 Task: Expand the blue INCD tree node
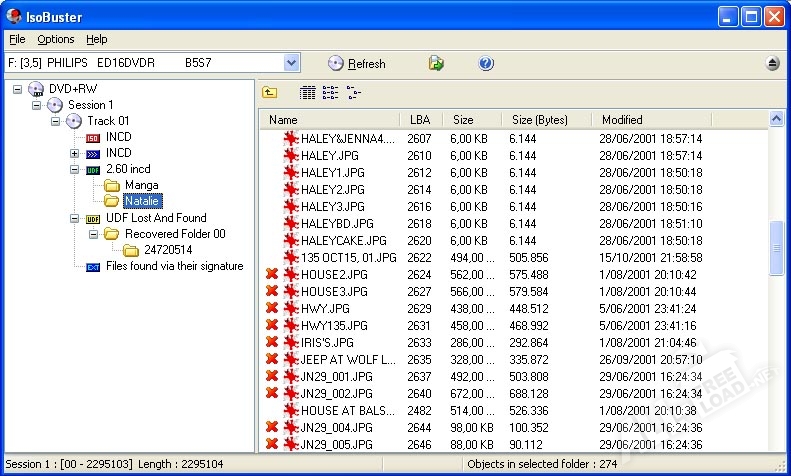(74, 153)
